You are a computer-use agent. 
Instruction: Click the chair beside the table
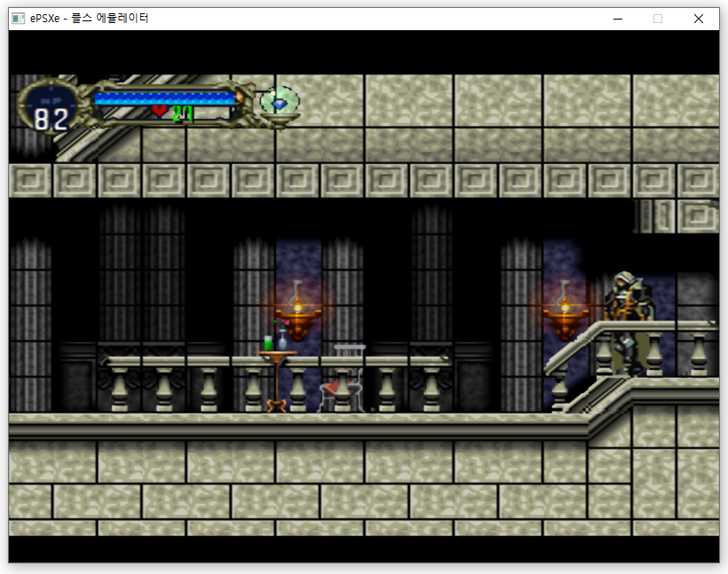[x=343, y=379]
